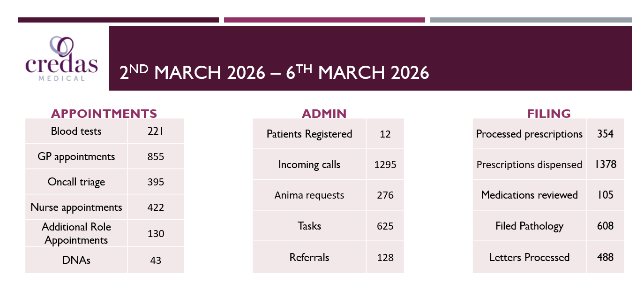Select the Referrals row label
Screen dimensions: 644x292
309,257
